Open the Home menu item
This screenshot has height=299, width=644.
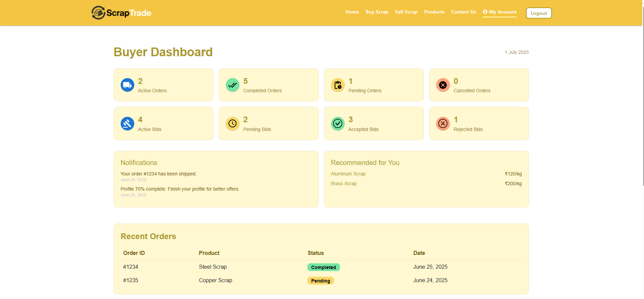coord(352,12)
